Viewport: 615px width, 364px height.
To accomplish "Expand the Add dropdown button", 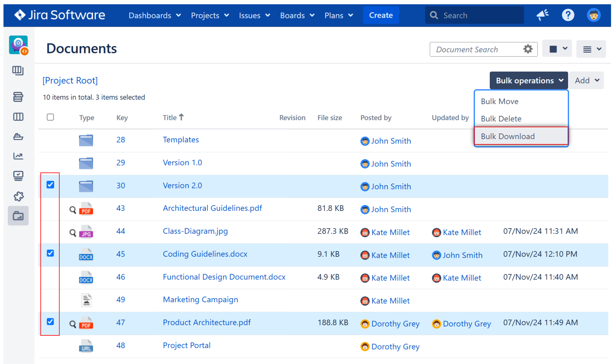I will (x=586, y=81).
